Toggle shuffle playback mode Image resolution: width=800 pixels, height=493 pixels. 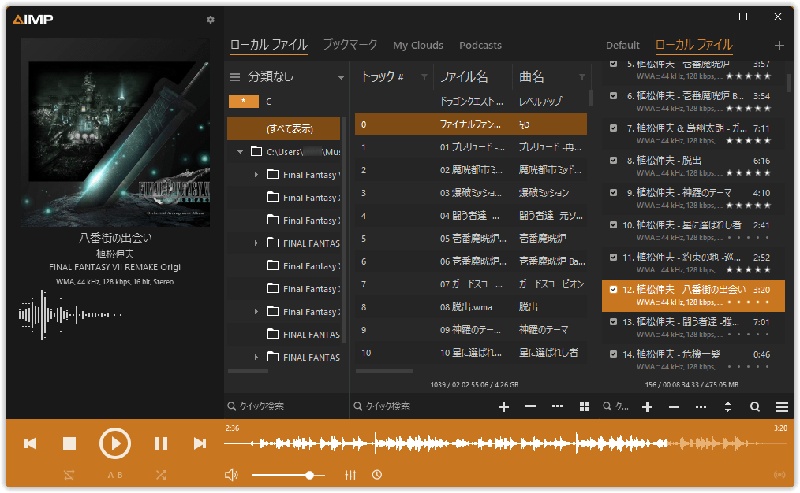point(161,475)
